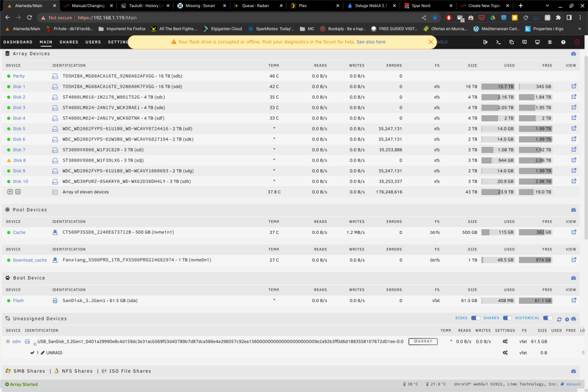
Task: Open the SHARES menu
Action: tap(69, 42)
